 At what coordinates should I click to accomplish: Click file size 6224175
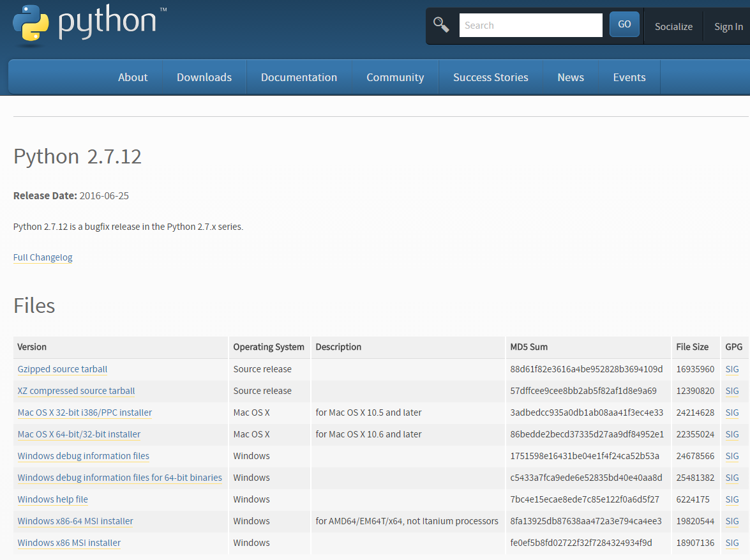click(693, 499)
